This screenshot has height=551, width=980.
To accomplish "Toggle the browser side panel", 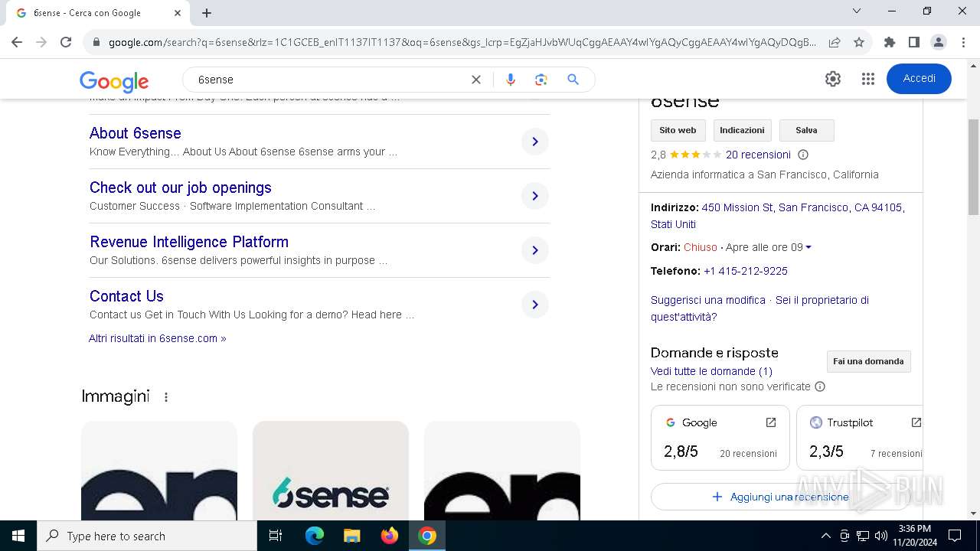I will [914, 42].
